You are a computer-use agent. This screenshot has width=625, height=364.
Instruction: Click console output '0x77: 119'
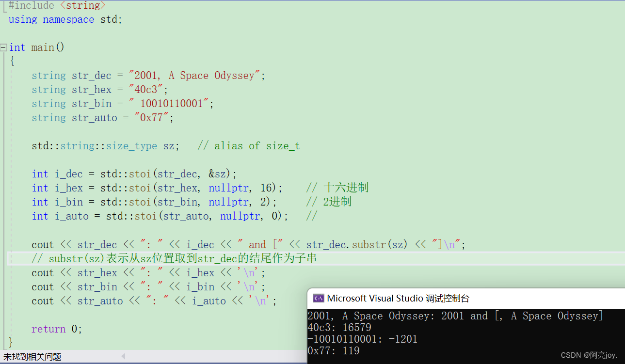coord(334,351)
